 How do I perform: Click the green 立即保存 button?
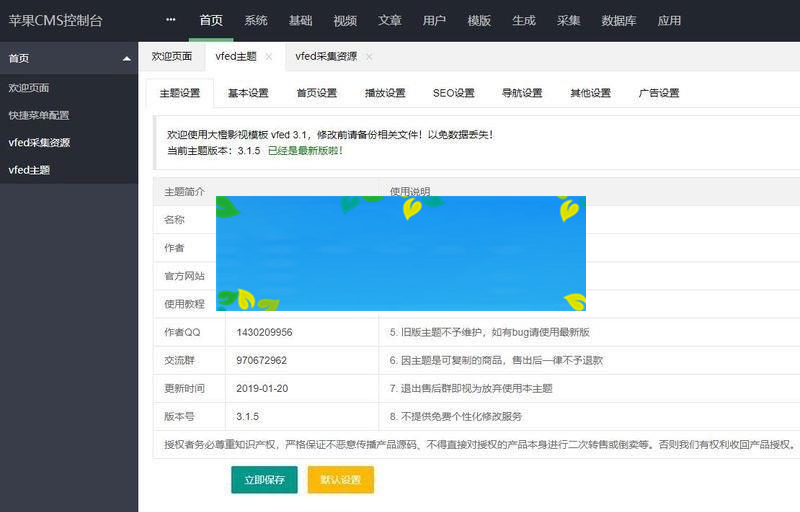(264, 479)
